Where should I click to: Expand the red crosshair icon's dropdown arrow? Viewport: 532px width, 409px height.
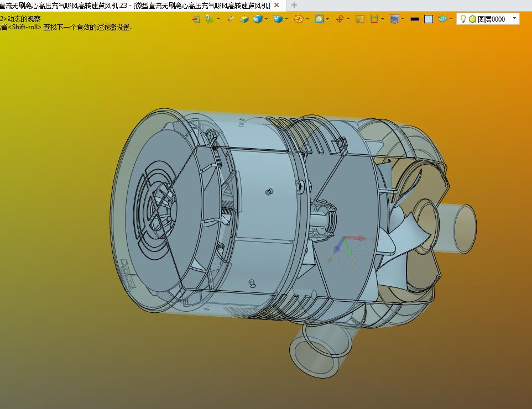click(x=348, y=19)
